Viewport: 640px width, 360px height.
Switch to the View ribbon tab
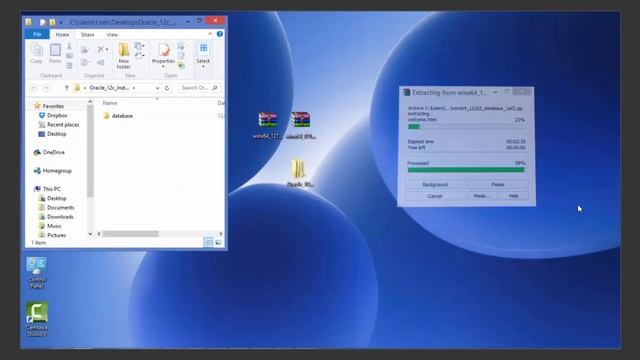click(112, 35)
